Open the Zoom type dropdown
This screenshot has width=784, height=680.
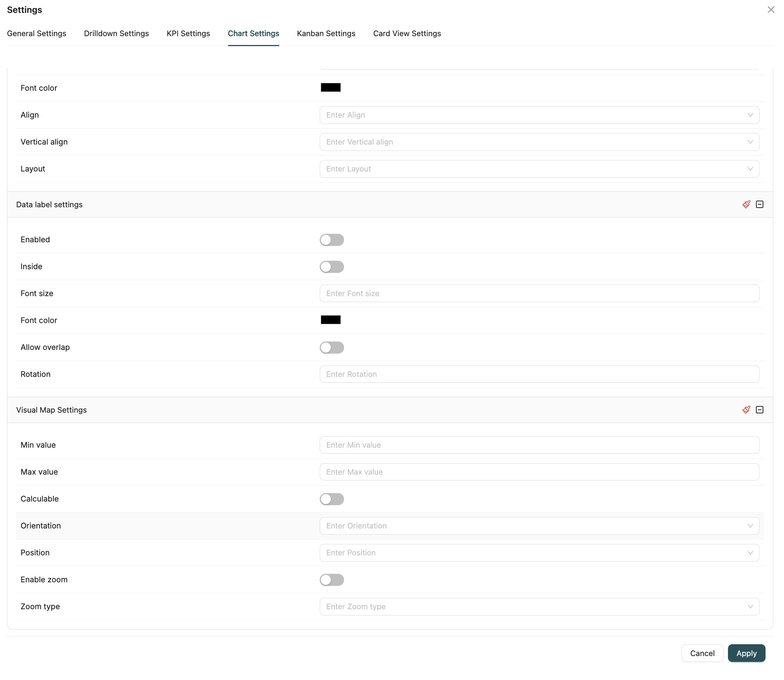[539, 606]
